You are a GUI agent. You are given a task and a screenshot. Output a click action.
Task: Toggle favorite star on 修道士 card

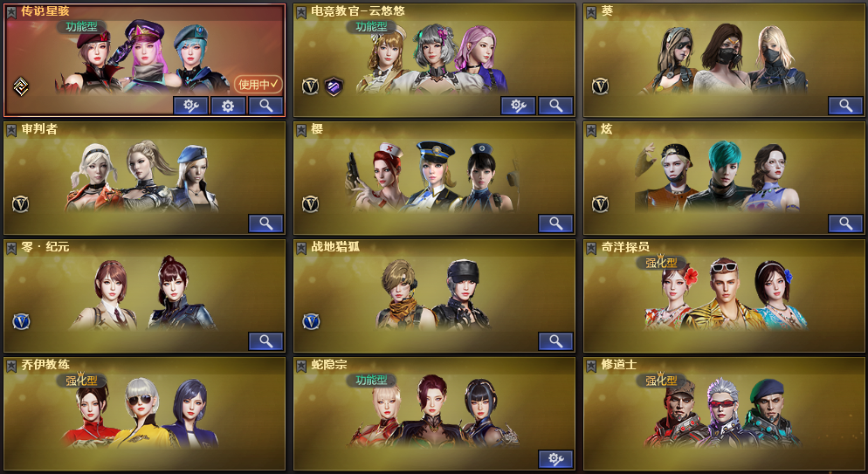[x=591, y=366]
